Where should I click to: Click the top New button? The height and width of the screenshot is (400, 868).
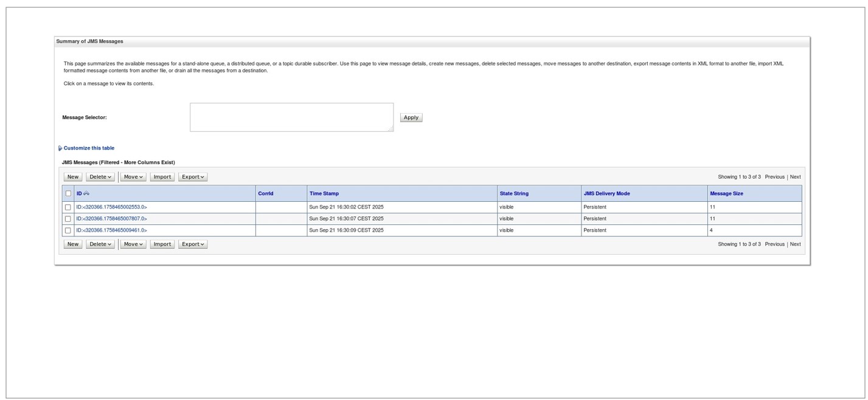click(73, 177)
